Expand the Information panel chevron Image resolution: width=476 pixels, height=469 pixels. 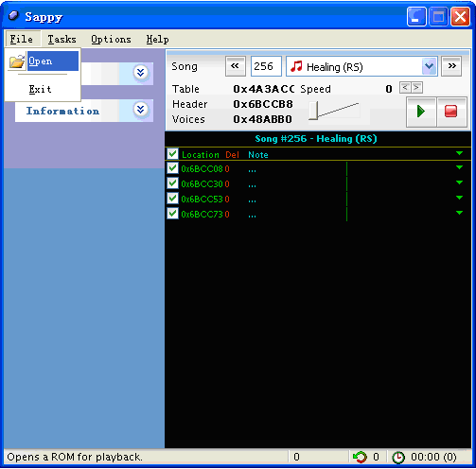click(140, 110)
